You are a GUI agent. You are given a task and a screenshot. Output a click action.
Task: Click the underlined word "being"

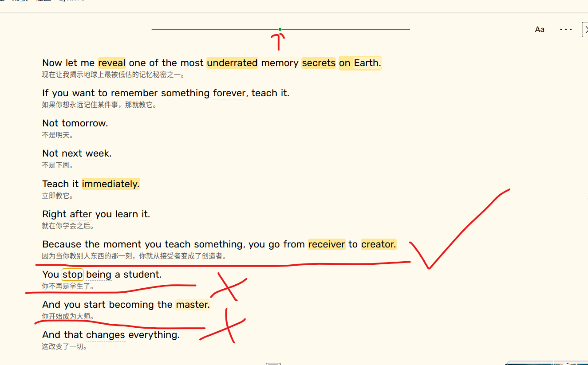click(99, 275)
